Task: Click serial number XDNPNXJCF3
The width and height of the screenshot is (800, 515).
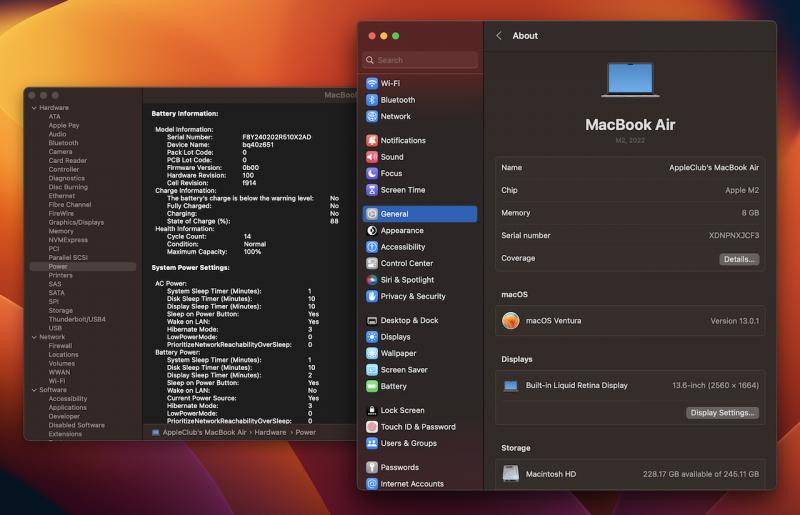Action: tap(734, 235)
